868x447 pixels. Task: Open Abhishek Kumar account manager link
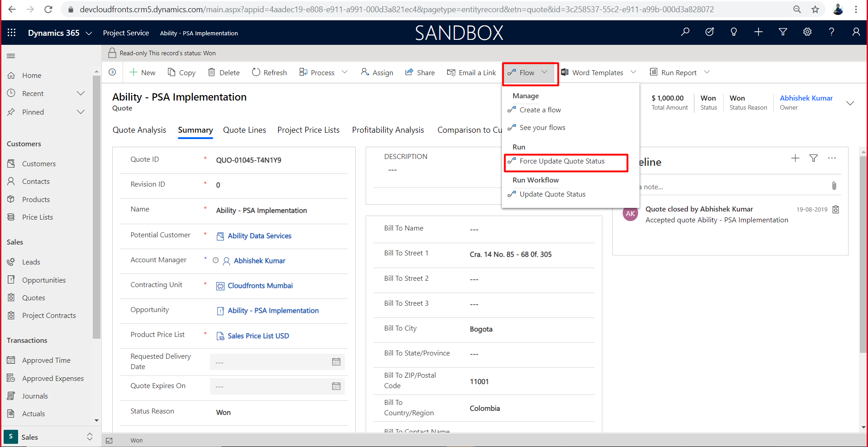coord(259,261)
